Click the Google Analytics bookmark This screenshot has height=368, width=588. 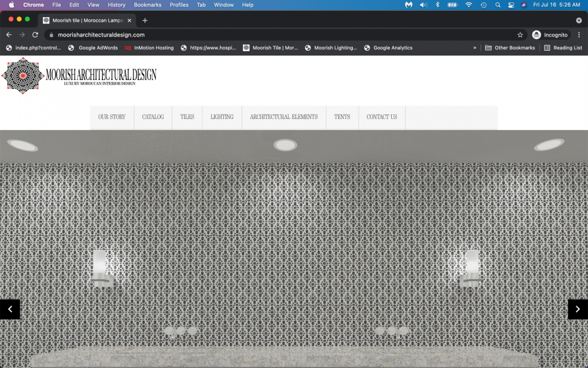[x=388, y=48]
